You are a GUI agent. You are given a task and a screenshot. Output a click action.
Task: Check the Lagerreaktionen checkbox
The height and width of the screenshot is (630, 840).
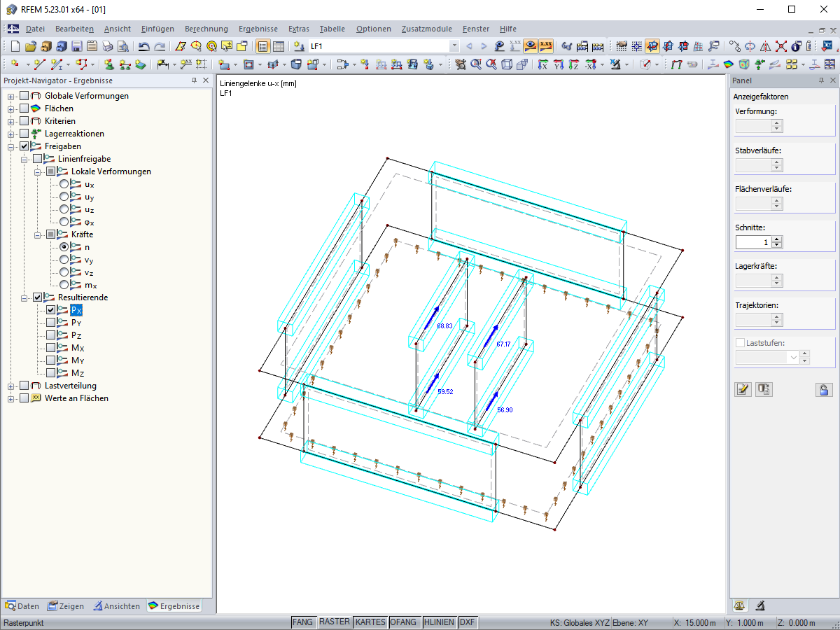(x=24, y=134)
